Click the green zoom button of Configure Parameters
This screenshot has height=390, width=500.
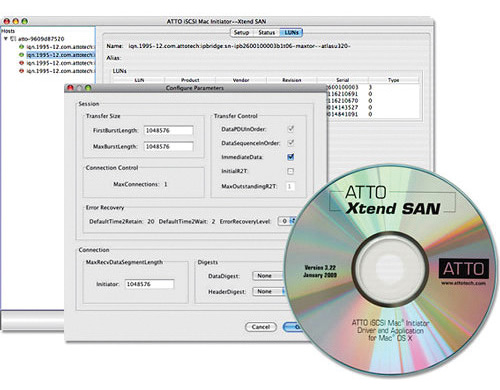pos(88,88)
